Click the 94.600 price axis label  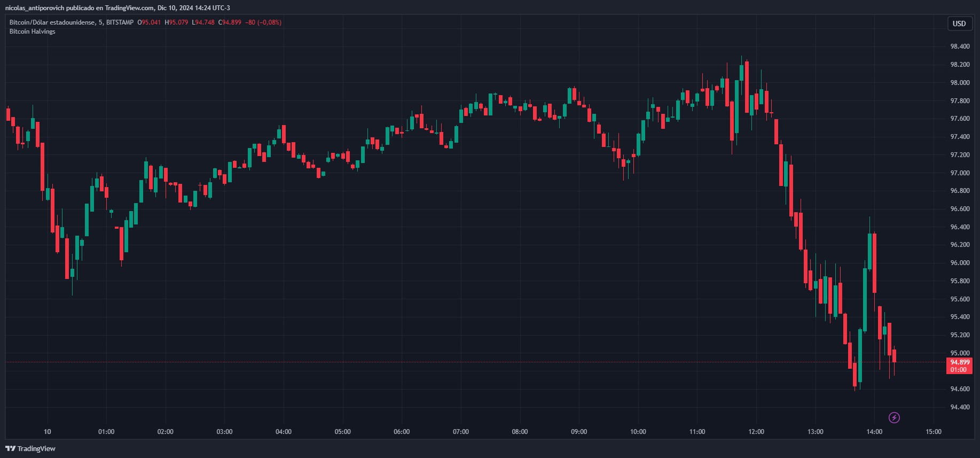[x=960, y=389]
